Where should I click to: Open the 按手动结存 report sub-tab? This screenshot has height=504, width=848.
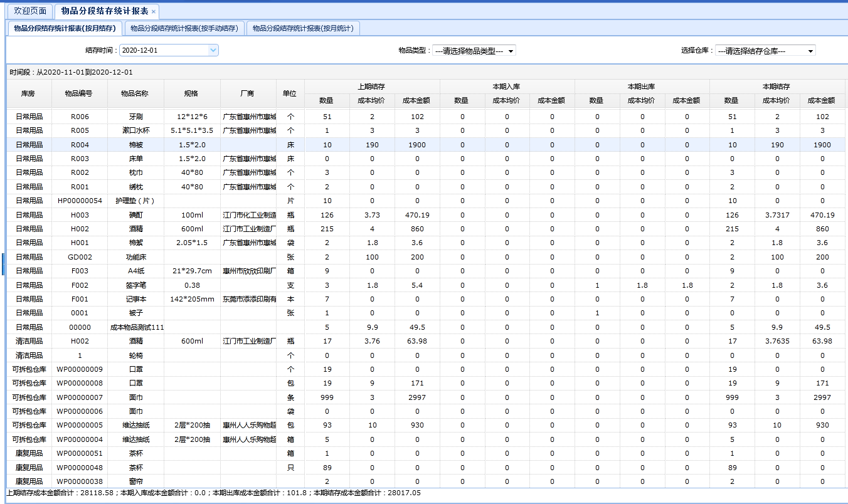[184, 28]
